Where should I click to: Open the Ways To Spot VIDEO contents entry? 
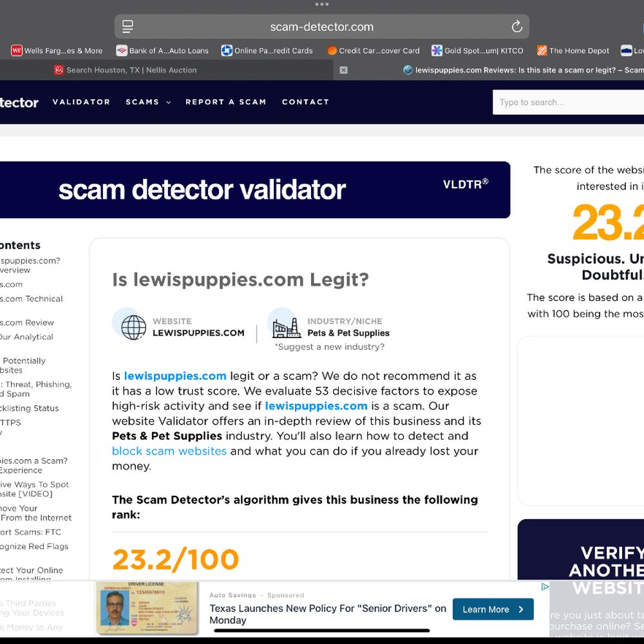(35, 489)
